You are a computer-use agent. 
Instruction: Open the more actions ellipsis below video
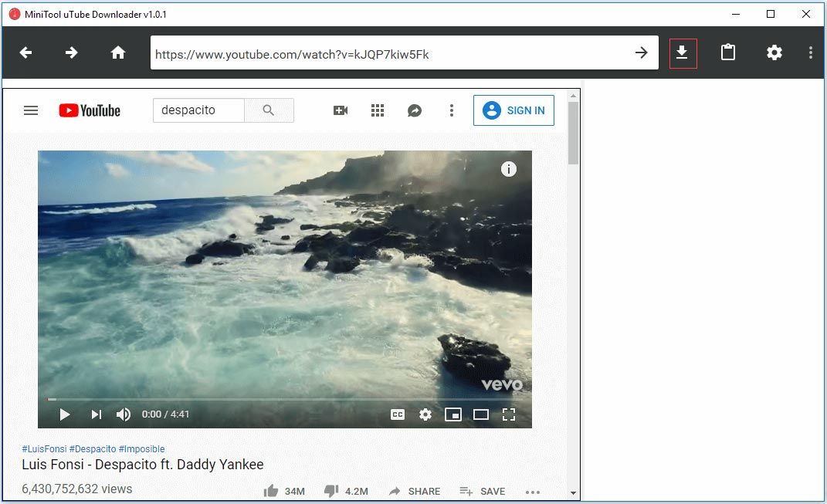(533, 492)
